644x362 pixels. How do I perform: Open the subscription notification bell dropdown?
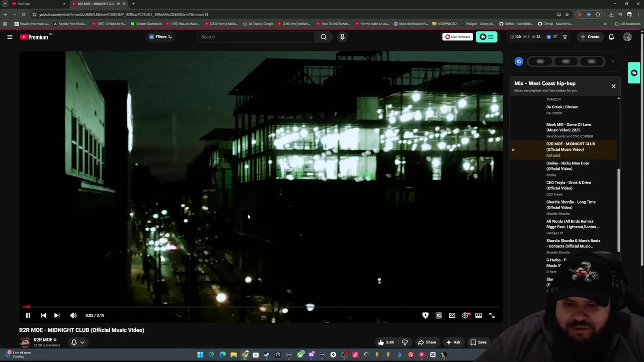click(77, 342)
